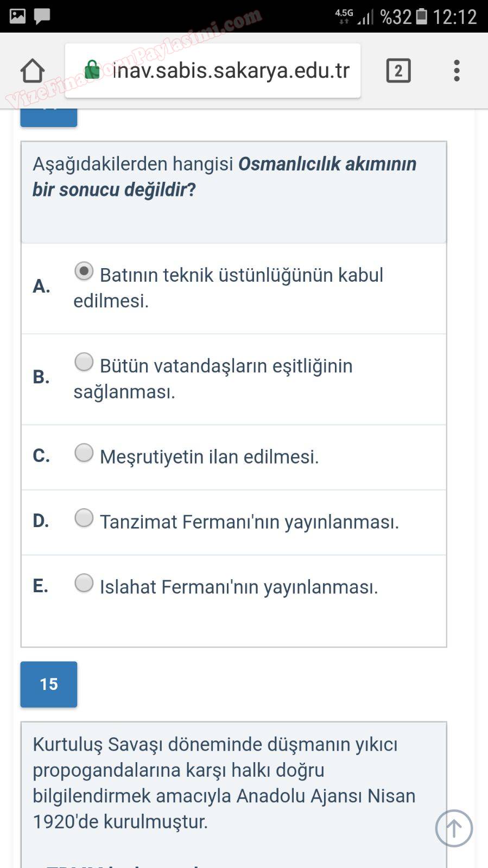
Task: Tap the gallery notification icon in status bar
Action: 17,16
